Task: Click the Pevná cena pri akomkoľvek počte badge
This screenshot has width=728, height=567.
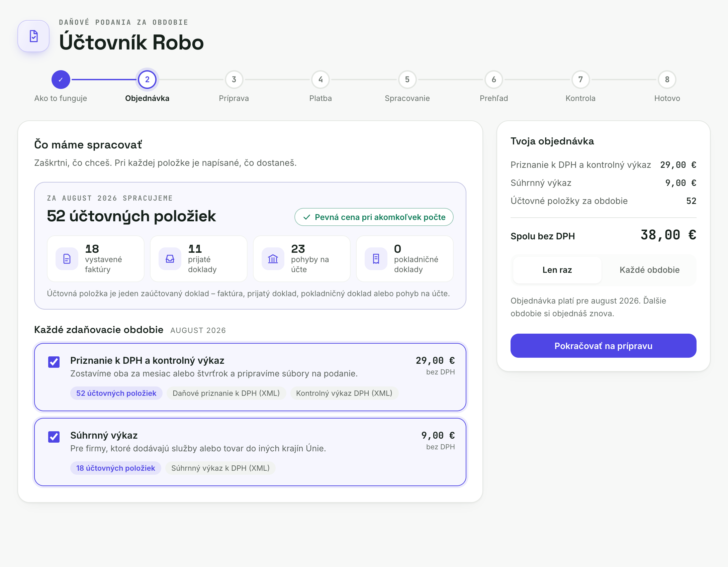Action: click(x=374, y=217)
